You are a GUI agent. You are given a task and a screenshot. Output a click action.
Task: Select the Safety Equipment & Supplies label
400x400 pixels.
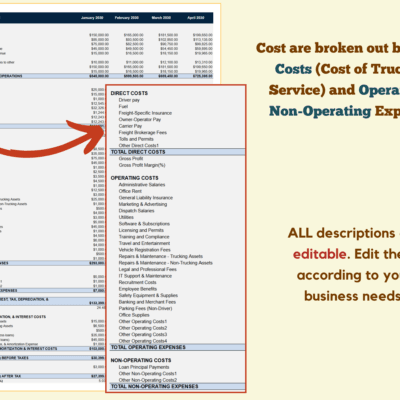point(148,295)
